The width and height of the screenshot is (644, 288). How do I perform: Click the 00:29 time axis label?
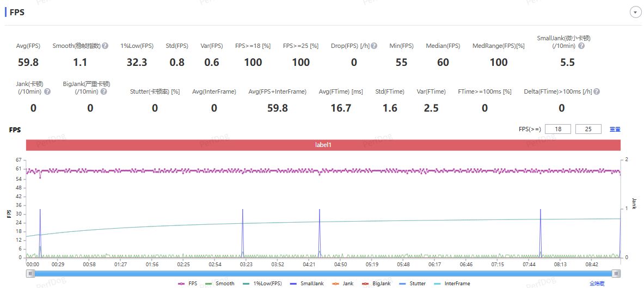click(58, 264)
